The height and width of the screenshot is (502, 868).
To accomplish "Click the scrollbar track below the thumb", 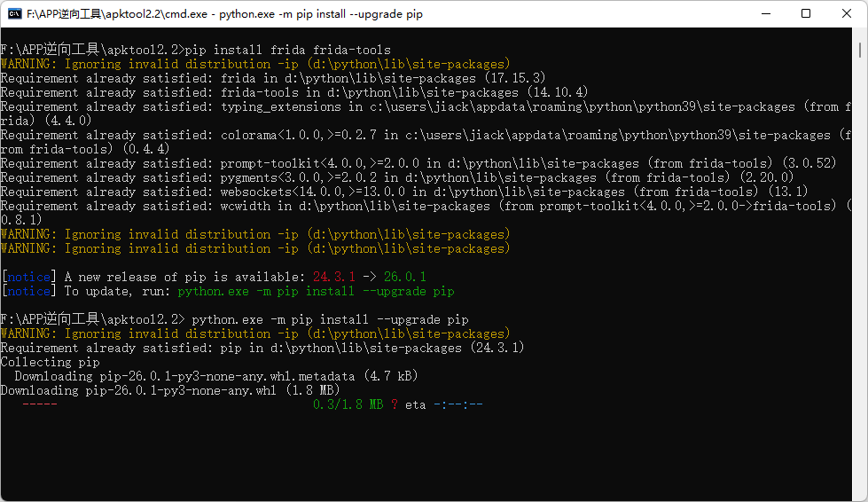I will [860, 277].
